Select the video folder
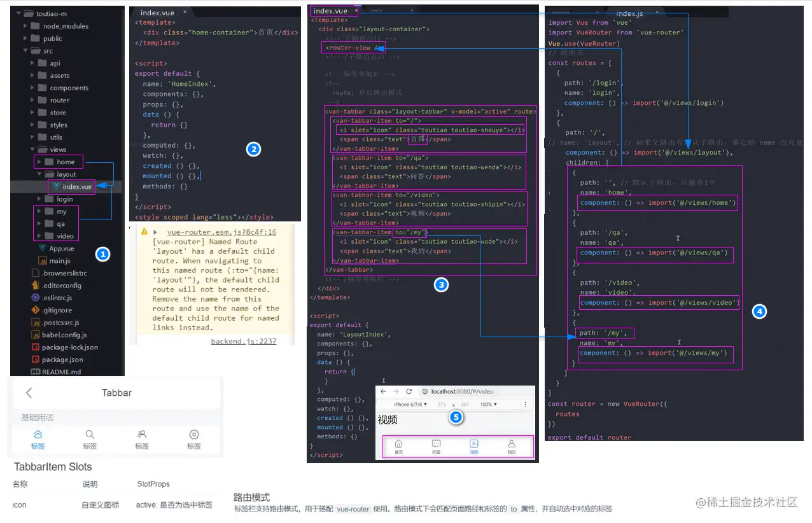Screen dimensions: 812x523 pos(58,236)
